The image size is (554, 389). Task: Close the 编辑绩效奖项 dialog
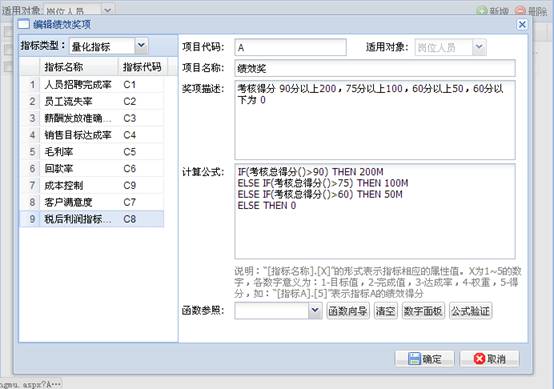522,24
